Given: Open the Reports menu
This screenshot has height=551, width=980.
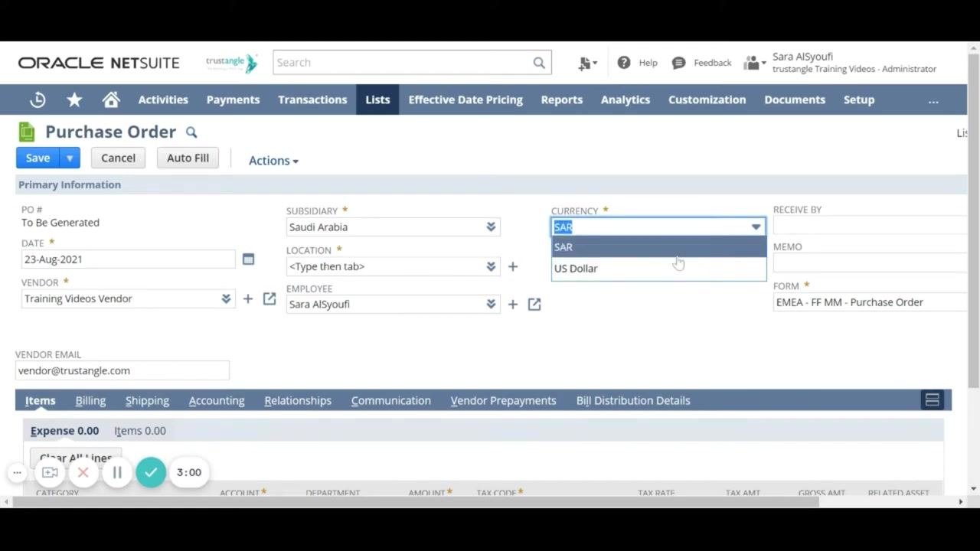Looking at the screenshot, I should tap(562, 99).
